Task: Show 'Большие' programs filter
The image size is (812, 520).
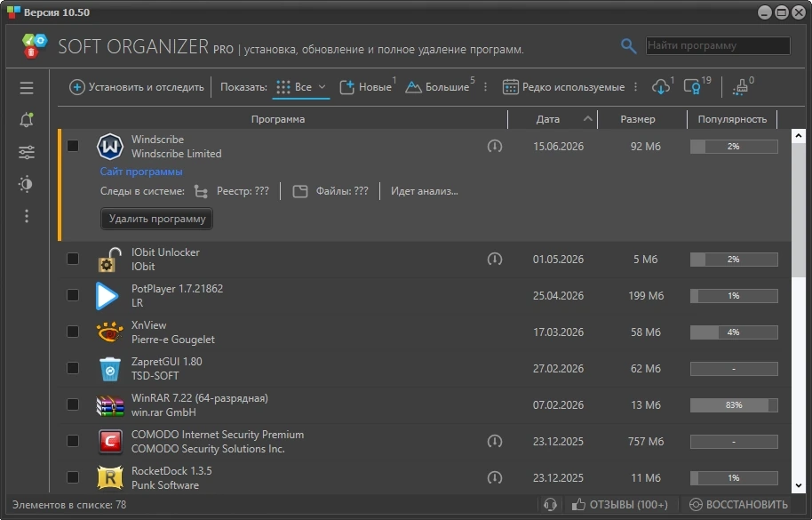Action: (438, 87)
